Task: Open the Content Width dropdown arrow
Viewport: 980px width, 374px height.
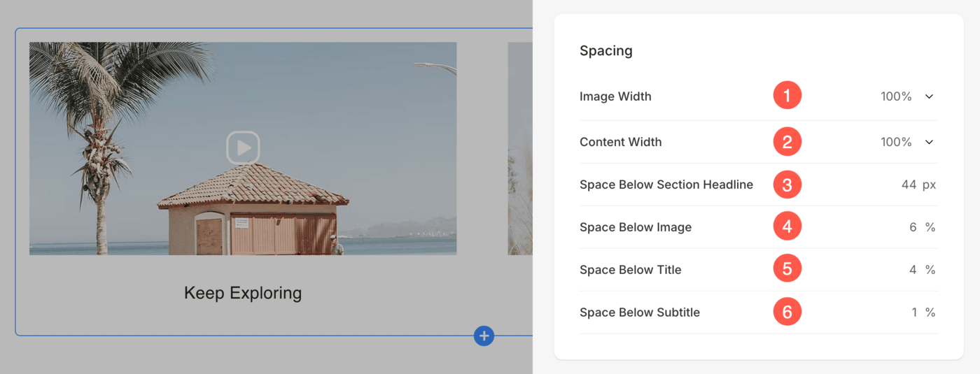Action: coord(929,142)
